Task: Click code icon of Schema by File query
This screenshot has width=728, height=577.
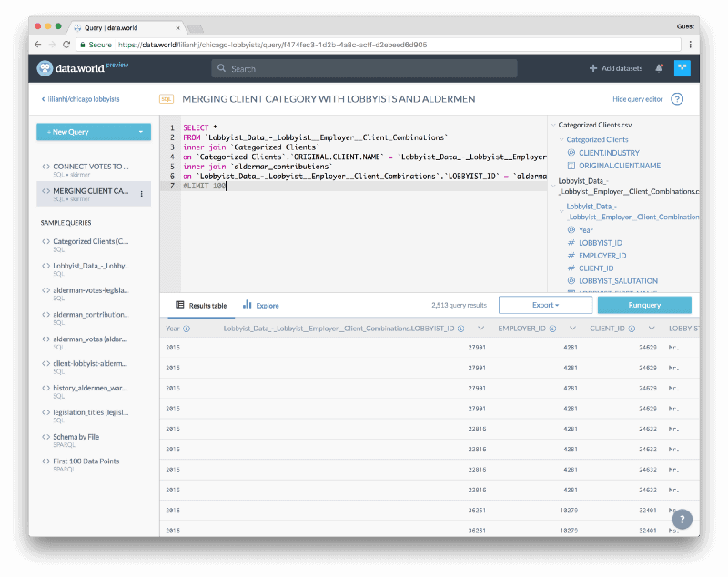Action: [46, 437]
